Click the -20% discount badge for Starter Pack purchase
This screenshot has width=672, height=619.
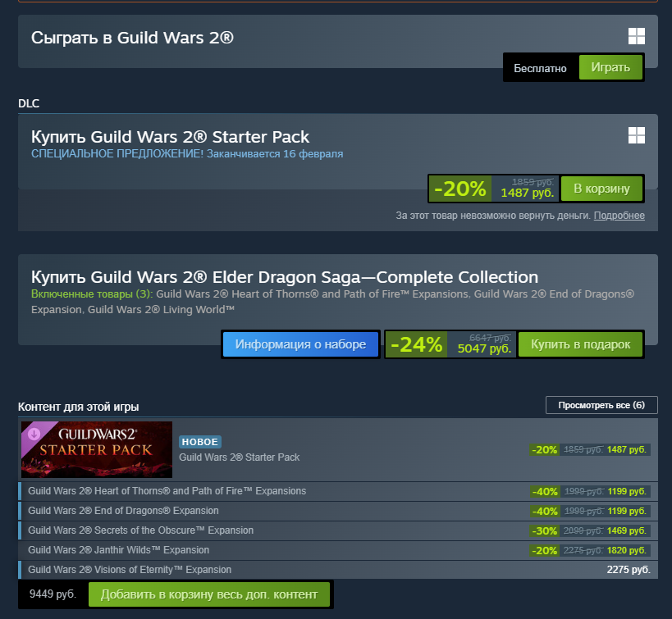[460, 189]
